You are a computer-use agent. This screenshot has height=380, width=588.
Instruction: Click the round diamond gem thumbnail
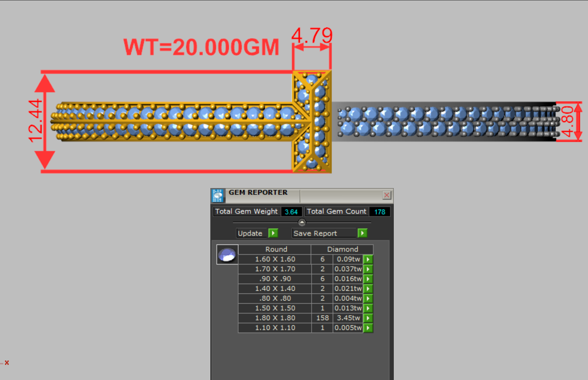pos(227,255)
